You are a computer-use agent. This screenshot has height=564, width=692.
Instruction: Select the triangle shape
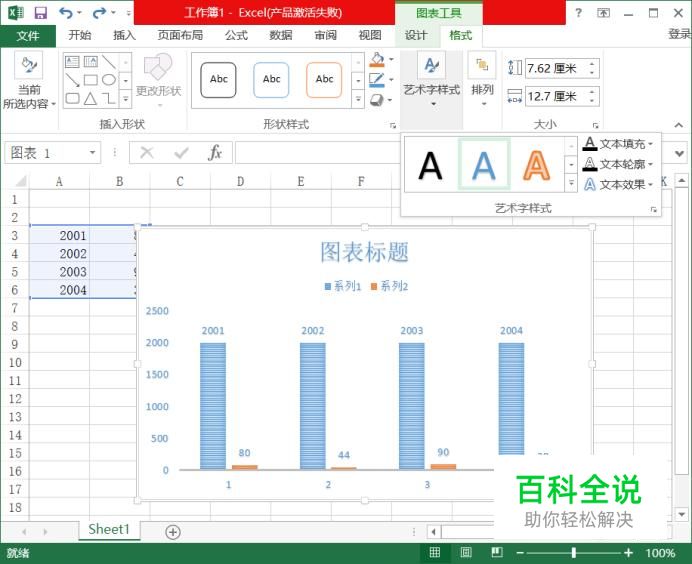point(90,98)
